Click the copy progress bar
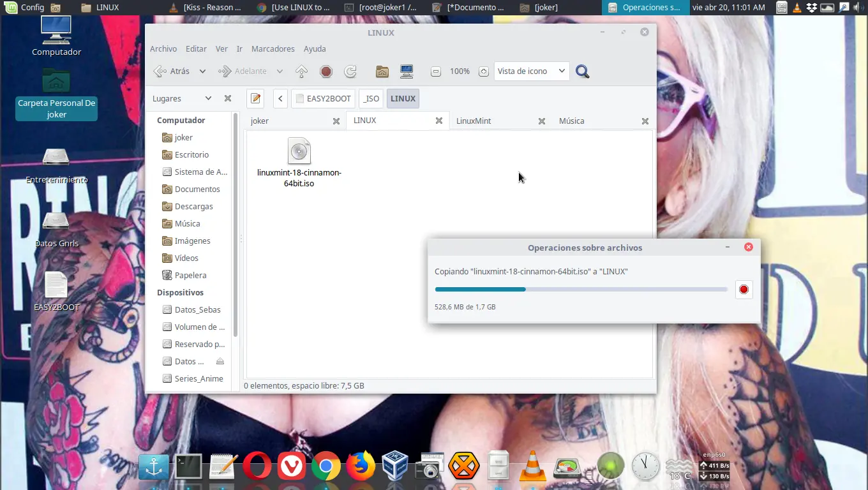This screenshot has height=490, width=868. coord(581,289)
